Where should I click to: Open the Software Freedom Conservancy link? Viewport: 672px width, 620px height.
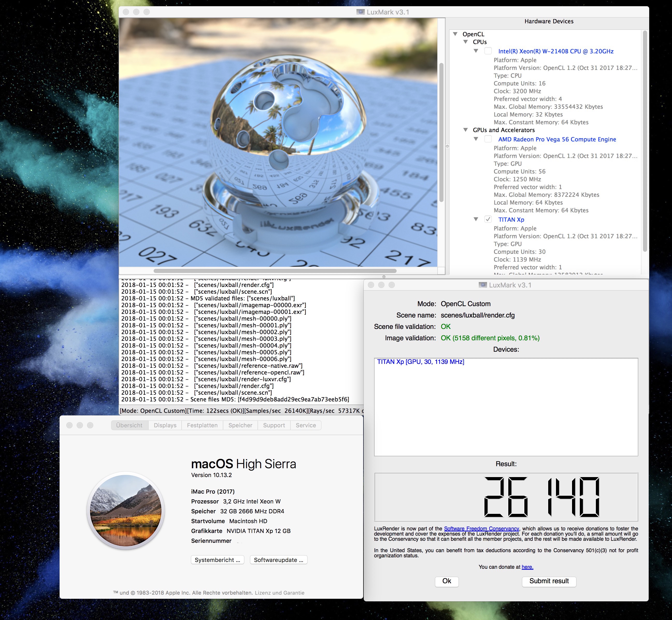point(482,528)
